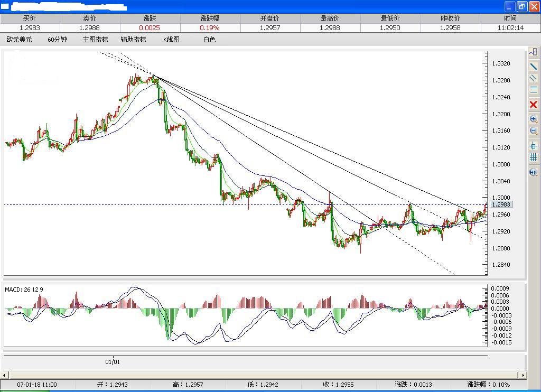Click the 01/01 date marker below the chart
541x392 pixels.
tap(112, 362)
